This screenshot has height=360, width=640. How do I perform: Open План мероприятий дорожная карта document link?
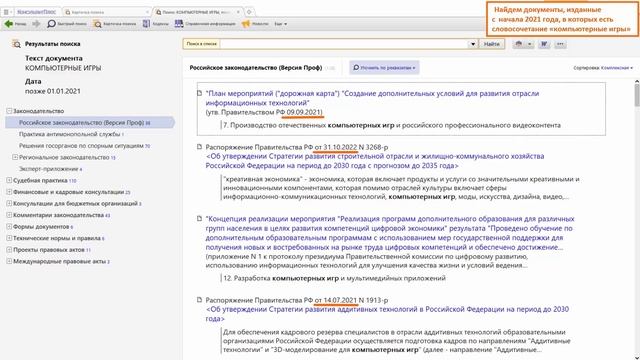372,98
